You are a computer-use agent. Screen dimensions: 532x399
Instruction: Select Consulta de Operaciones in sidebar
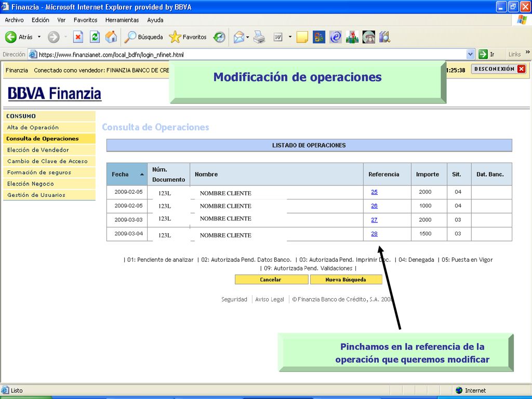click(49, 138)
